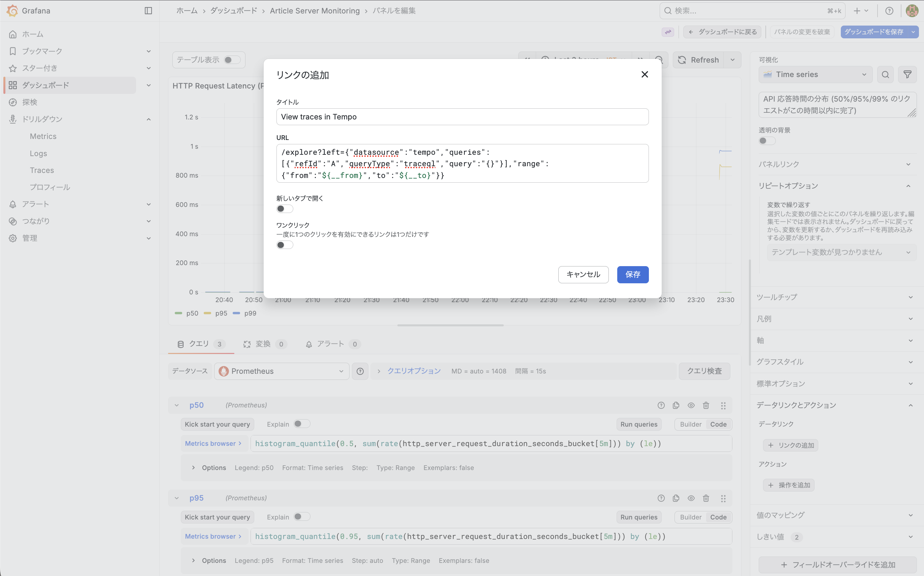The height and width of the screenshot is (576, 924).
Task: Dock the sidebar menu panel icon
Action: click(148, 11)
